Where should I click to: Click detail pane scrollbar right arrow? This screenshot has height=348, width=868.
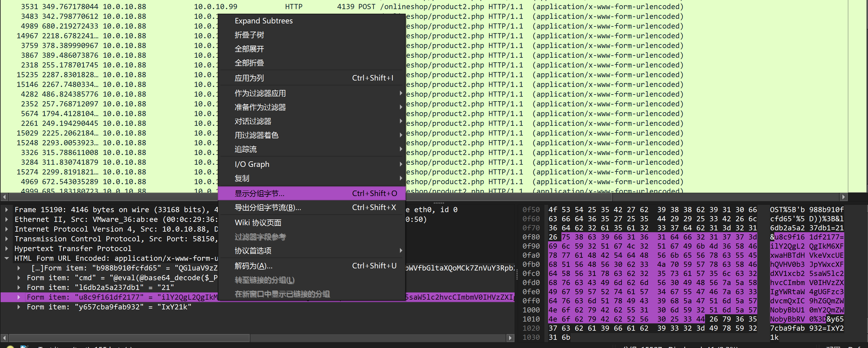click(x=510, y=338)
